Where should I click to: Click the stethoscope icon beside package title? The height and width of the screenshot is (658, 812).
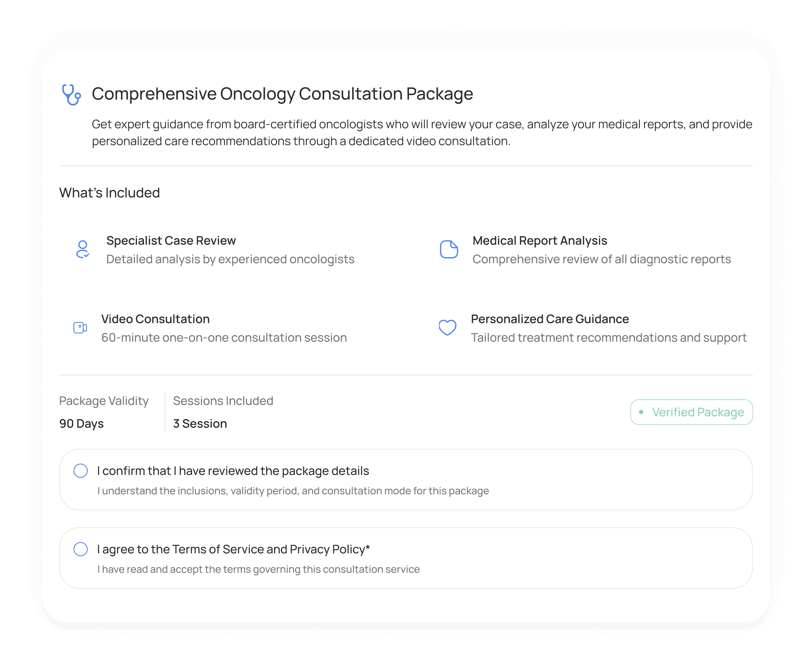[71, 94]
